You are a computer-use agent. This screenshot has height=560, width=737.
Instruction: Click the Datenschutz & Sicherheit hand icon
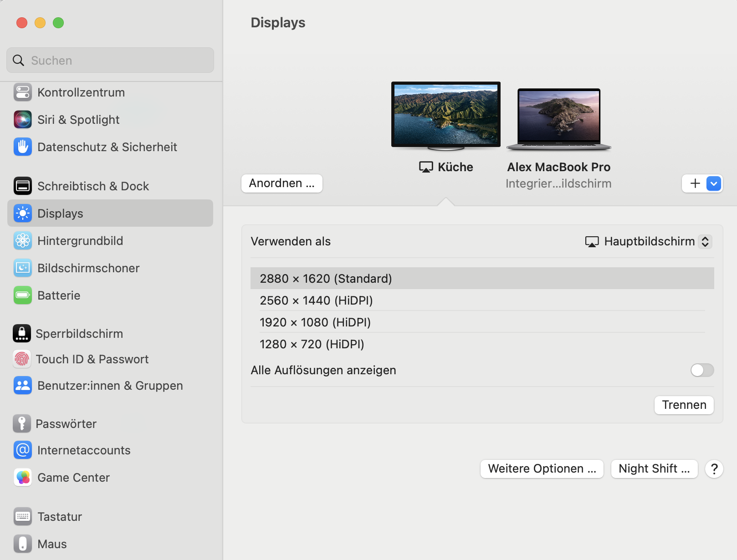click(23, 147)
